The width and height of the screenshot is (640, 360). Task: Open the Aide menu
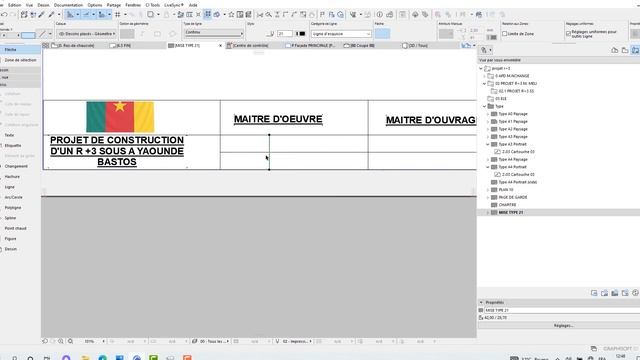click(x=193, y=5)
